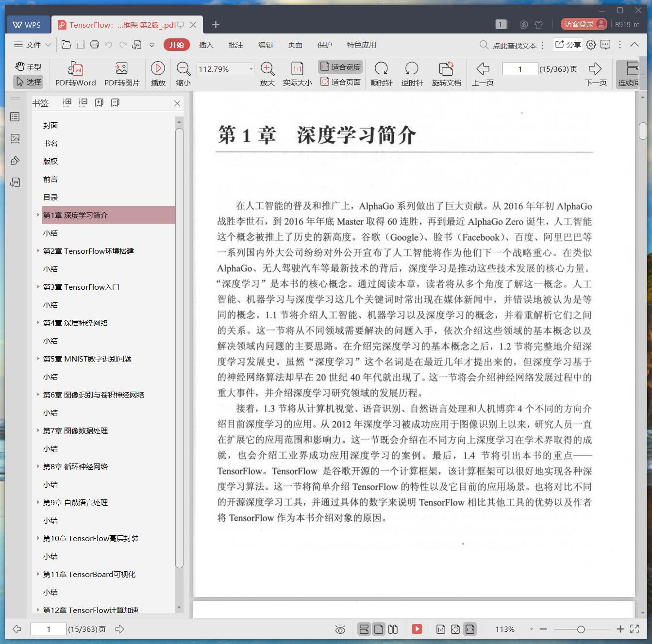652x644 pixels.
Task: Expand all bookmarks icon in 书签 panel
Action: point(67,102)
